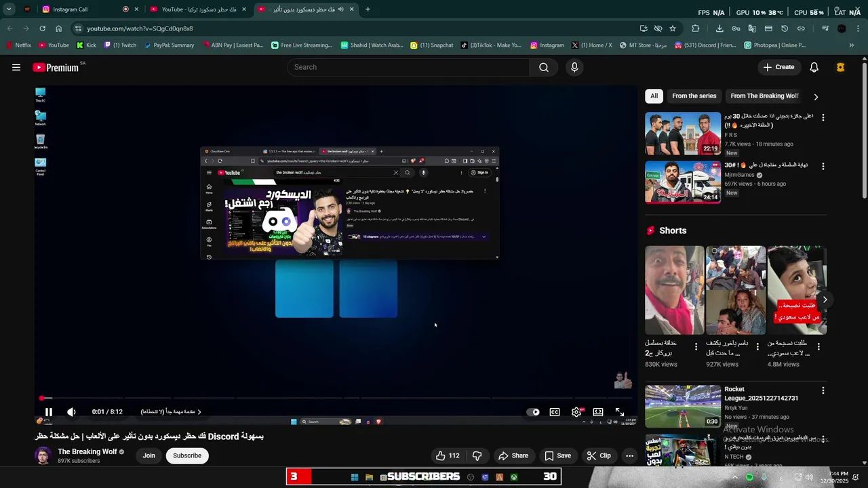
Task: Mute the tab via its speaker icon
Action: pos(340,9)
